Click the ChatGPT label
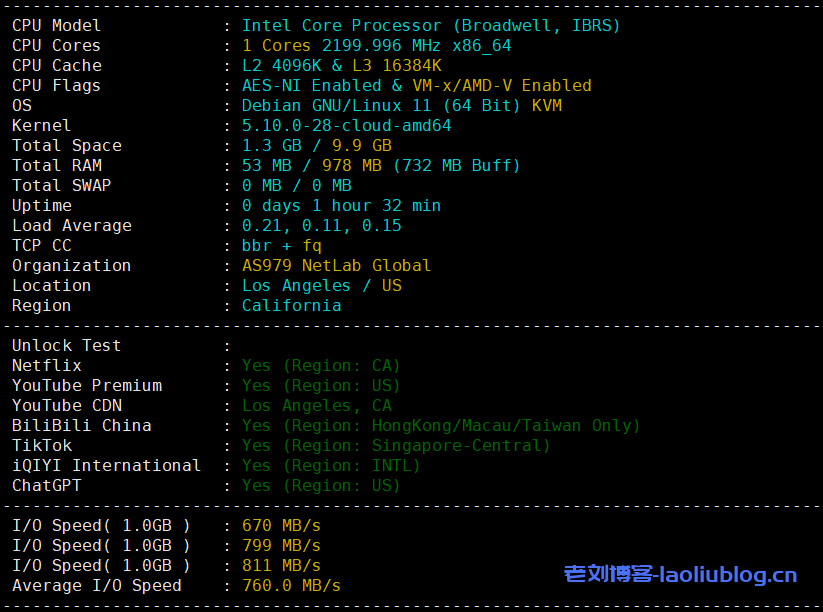Screen dimensions: 823x612 pyautogui.click(x=46, y=486)
